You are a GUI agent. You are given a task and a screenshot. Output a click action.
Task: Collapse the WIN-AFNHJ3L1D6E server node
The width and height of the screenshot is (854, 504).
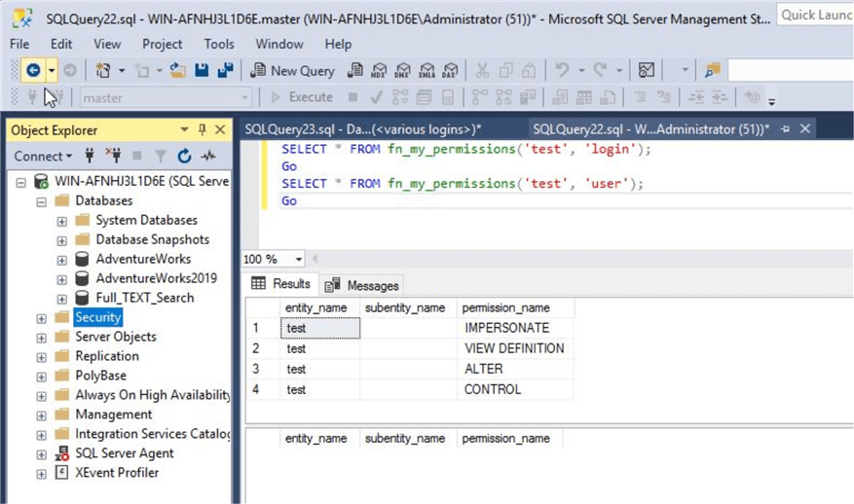20,182
